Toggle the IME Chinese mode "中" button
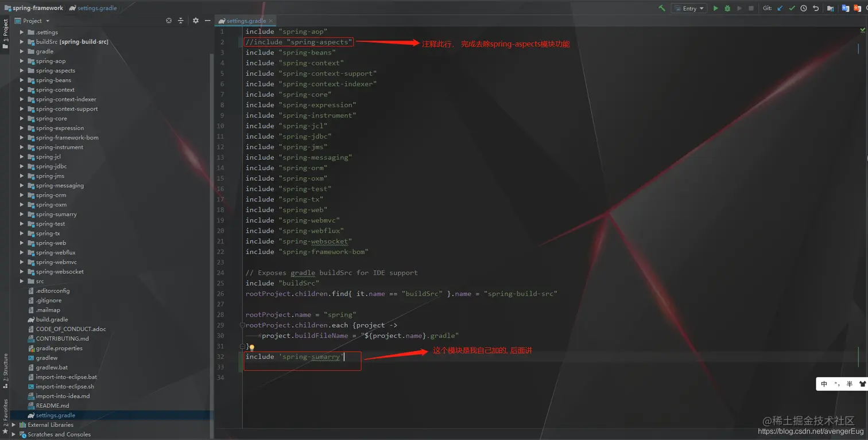The width and height of the screenshot is (868, 440). coord(824,384)
